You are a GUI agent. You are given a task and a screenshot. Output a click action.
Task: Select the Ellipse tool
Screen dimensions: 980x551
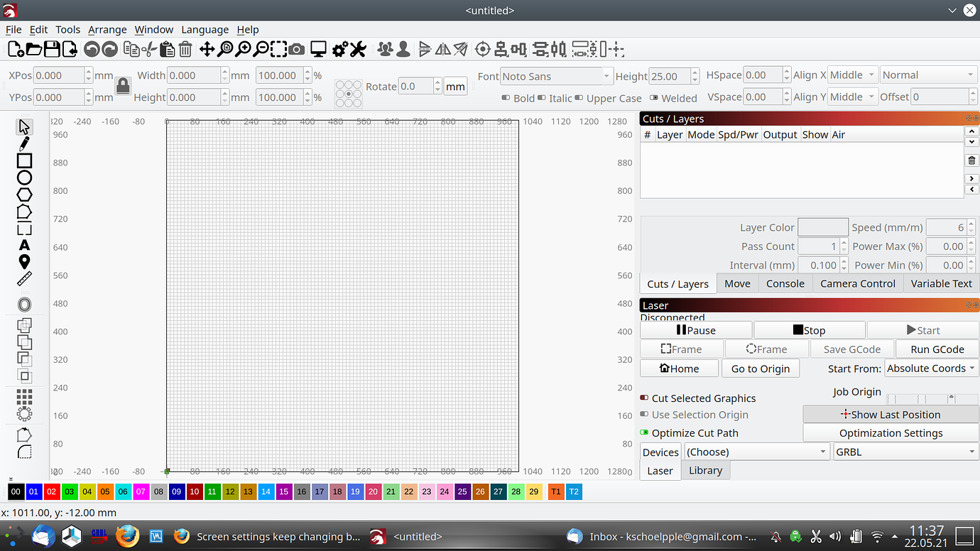click(x=24, y=178)
